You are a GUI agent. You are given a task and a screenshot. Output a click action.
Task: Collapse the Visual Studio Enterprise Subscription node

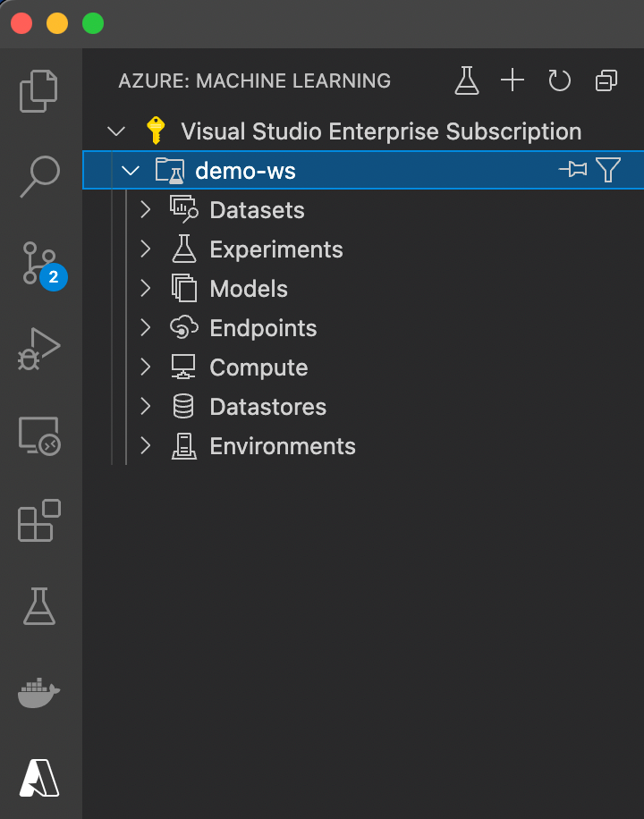116,131
